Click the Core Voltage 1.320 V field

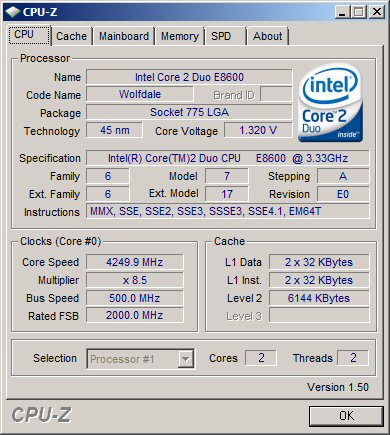pyautogui.click(x=258, y=130)
